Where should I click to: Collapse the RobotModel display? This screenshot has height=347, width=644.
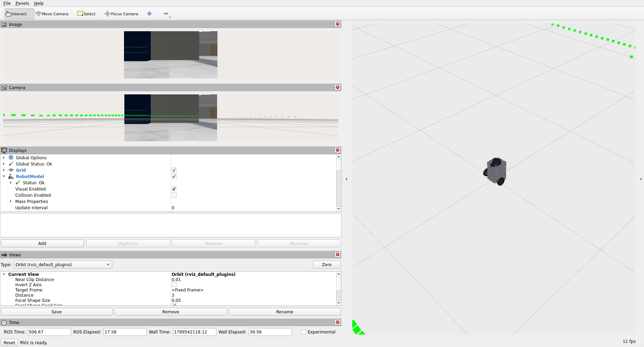point(4,176)
